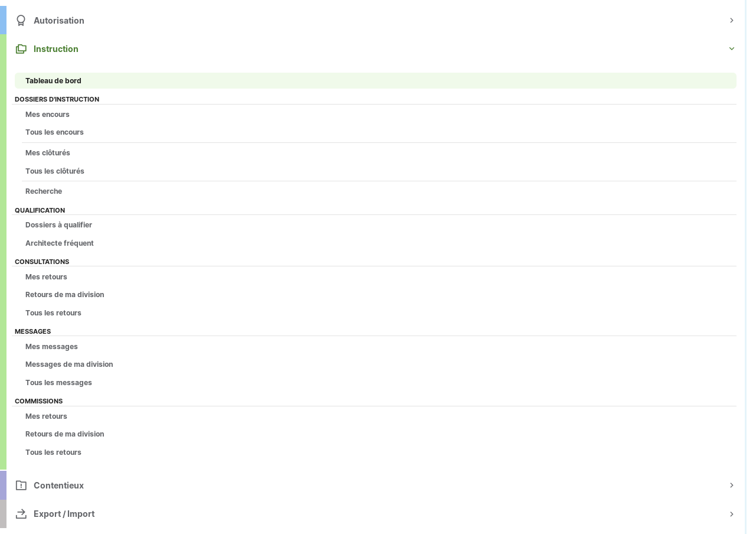The image size is (756, 534).
Task: Expand the Export / Import chevron
Action: pos(731,514)
